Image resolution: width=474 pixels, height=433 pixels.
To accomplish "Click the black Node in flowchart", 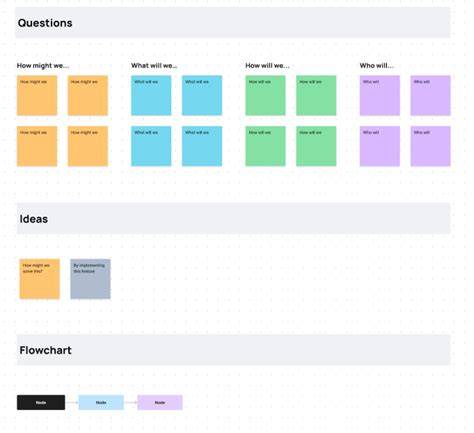I will (x=41, y=402).
